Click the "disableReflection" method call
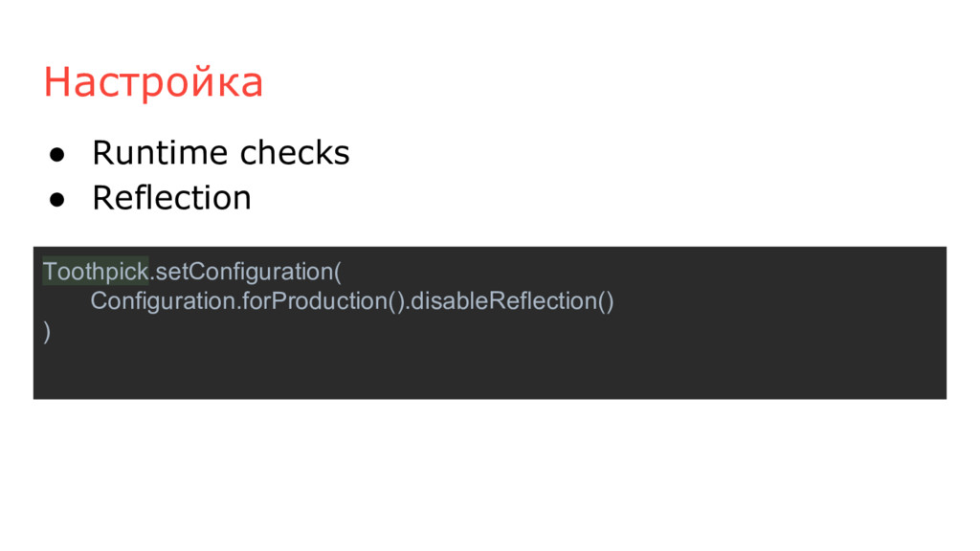Image resolution: width=980 pixels, height=551 pixels. 503,301
